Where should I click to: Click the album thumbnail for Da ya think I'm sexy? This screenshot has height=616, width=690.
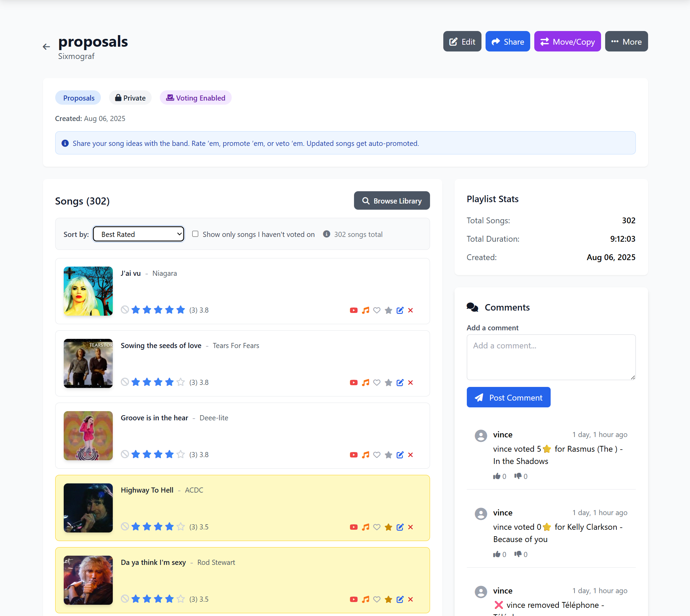pyautogui.click(x=88, y=580)
